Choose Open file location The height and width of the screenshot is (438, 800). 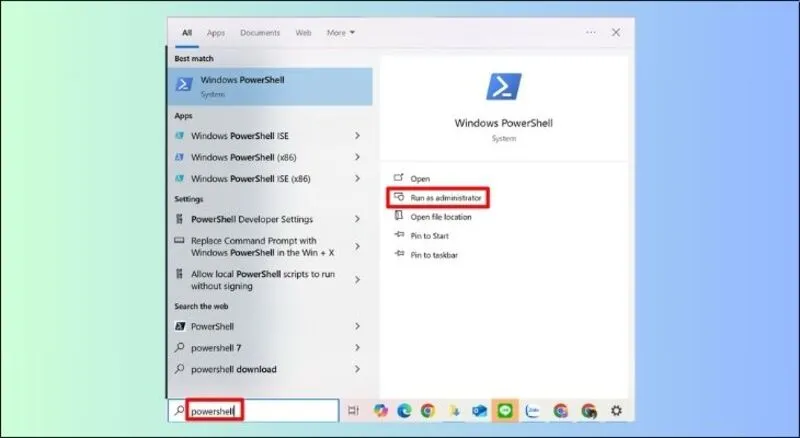441,217
